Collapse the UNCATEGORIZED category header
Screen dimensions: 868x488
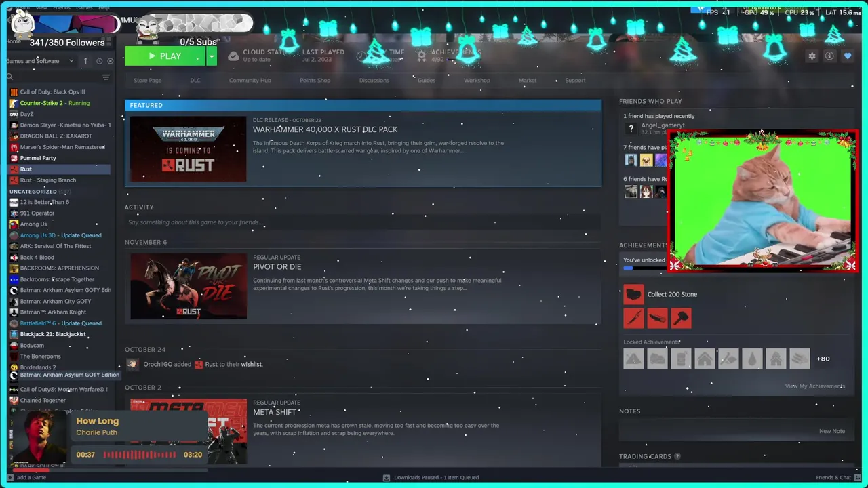point(33,192)
